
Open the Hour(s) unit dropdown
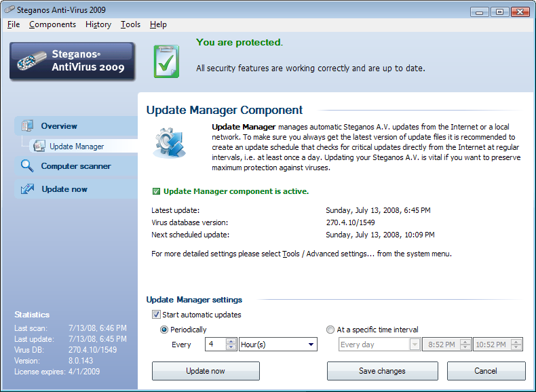tap(278, 344)
